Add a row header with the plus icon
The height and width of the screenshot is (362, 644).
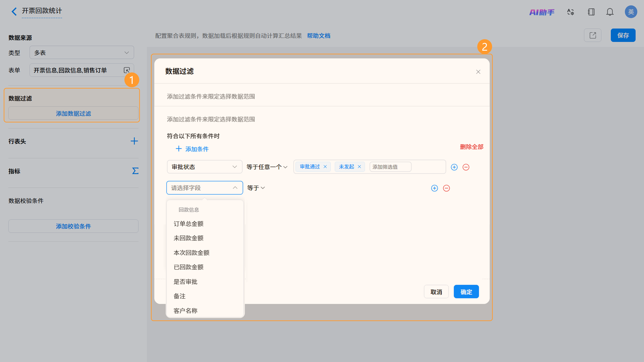134,141
